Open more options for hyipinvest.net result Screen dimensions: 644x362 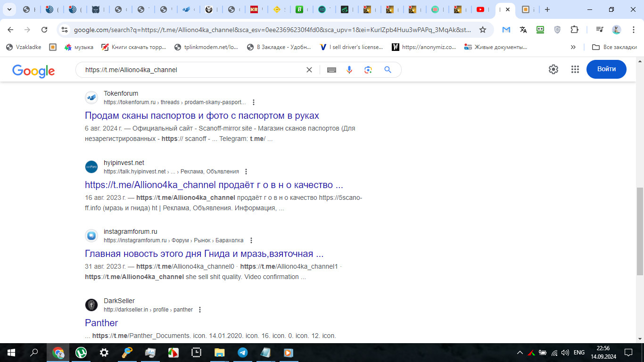point(246,172)
